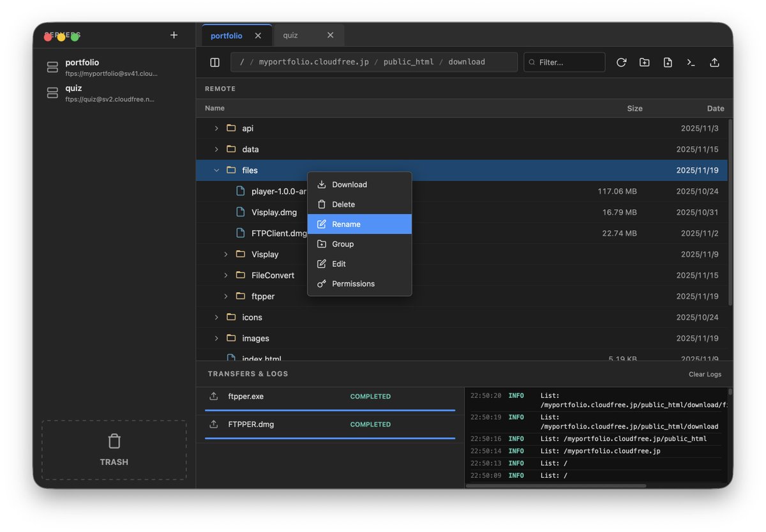Select the quiz server entry
This screenshot has width=766, height=532.
click(x=114, y=92)
